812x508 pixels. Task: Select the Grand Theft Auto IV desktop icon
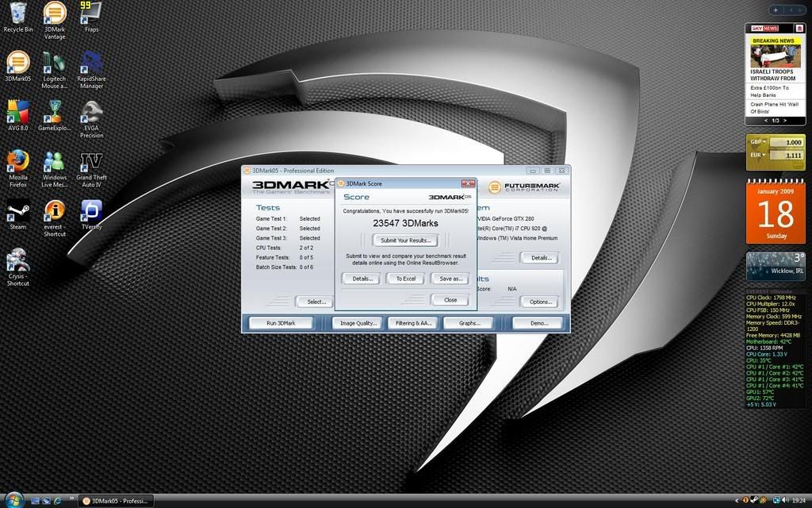(x=91, y=169)
